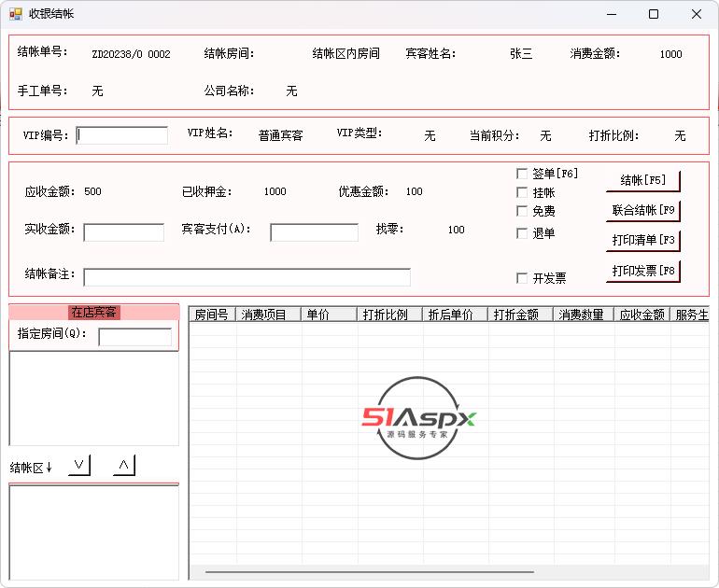
Task: Click the 指定房间(Q) input box
Action: coord(135,337)
